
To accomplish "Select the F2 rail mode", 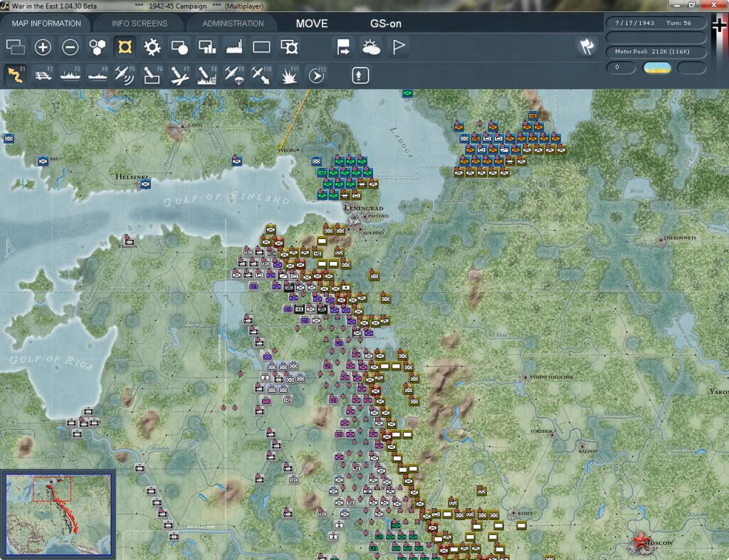I will (x=43, y=75).
